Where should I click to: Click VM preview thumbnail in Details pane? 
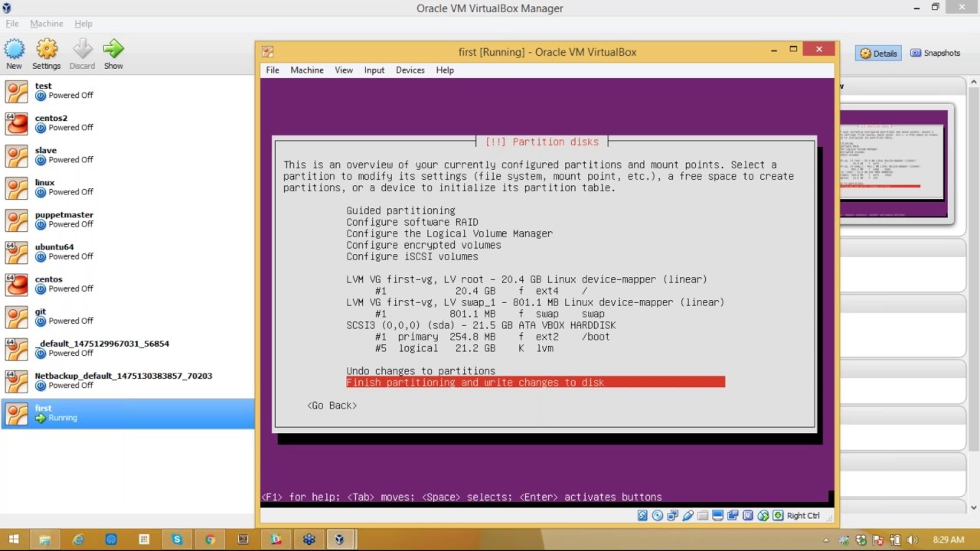pos(893,164)
